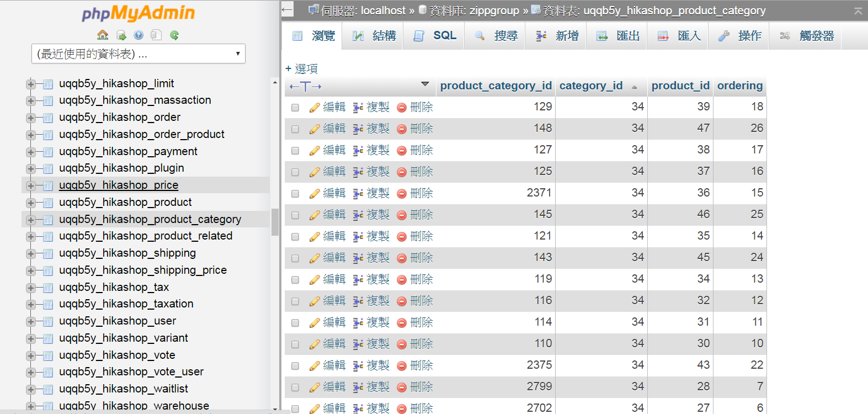868x414 pixels.
Task: Tick checkbox for row 145
Action: point(295,215)
